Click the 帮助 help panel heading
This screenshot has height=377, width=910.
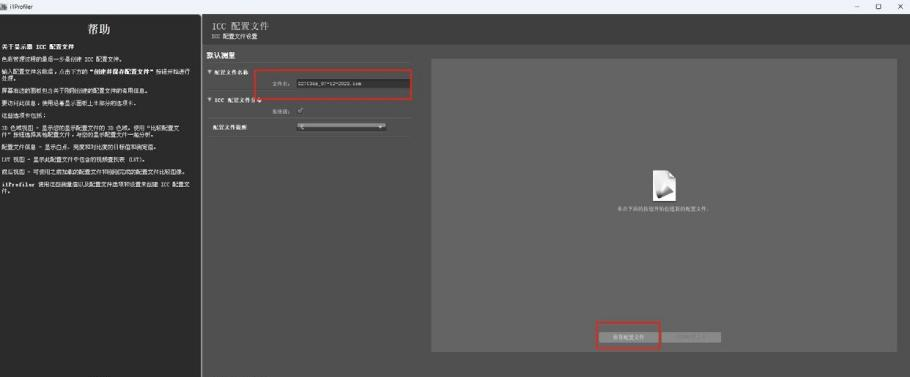click(99, 30)
